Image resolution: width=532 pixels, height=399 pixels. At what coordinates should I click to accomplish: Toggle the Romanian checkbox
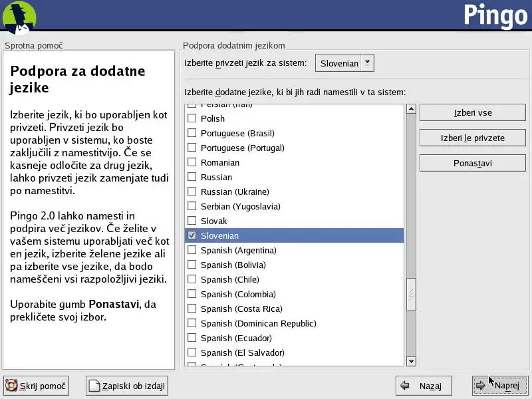click(192, 162)
